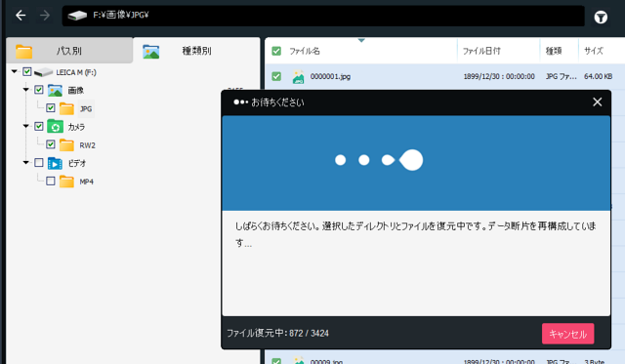Toggle select-all checkbox in file list header
Viewport: 625px width, 364px height.
[276, 51]
